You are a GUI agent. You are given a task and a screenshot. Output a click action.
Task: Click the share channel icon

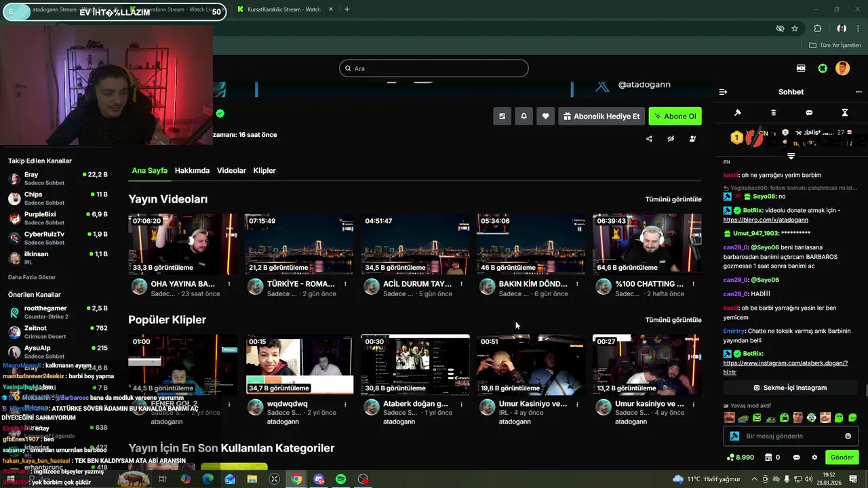point(649,139)
